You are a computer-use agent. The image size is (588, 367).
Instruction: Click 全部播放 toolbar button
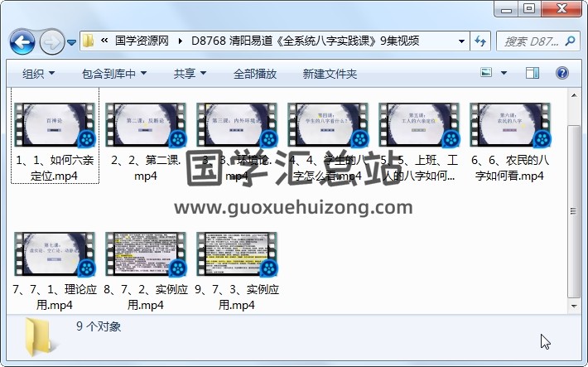(x=255, y=74)
